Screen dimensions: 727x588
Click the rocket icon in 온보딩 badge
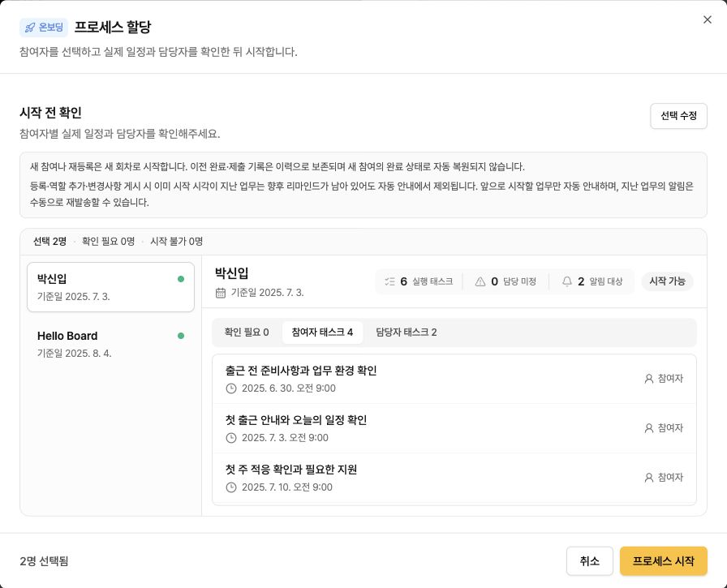(30, 28)
